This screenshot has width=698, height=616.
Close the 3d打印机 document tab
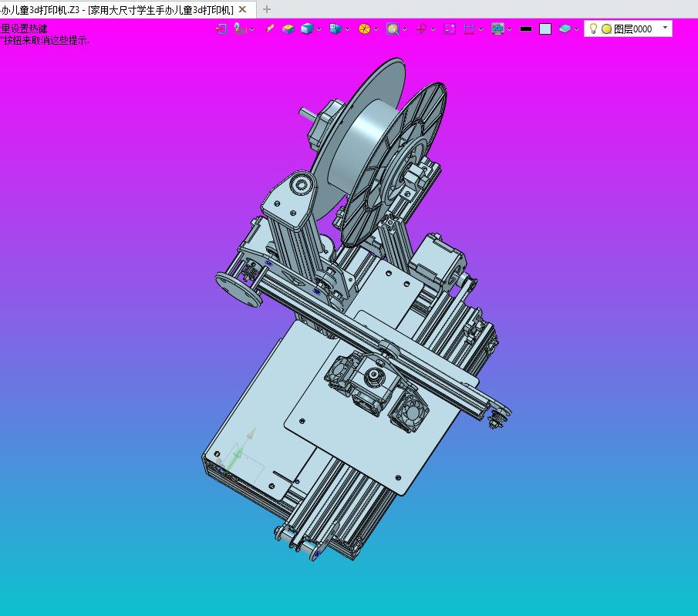(x=243, y=9)
